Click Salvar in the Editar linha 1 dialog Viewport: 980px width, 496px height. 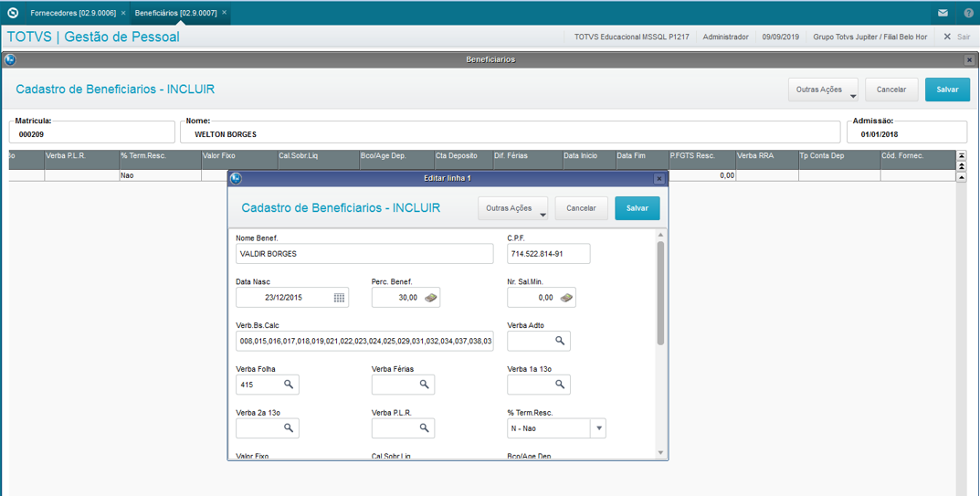pyautogui.click(x=637, y=208)
